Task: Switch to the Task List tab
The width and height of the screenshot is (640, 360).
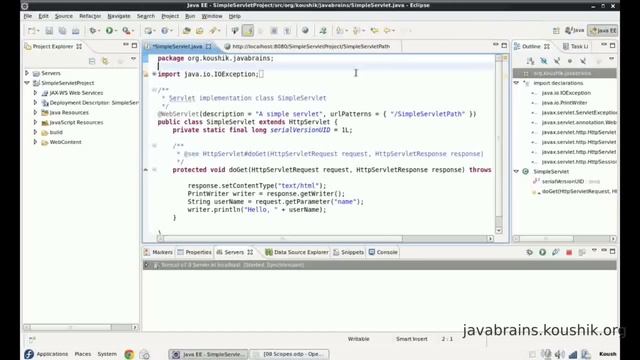Action: 576,47
